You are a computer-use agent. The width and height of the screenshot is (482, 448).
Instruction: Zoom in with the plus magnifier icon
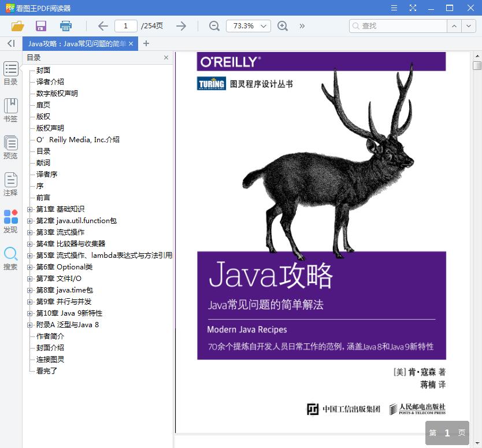(282, 26)
